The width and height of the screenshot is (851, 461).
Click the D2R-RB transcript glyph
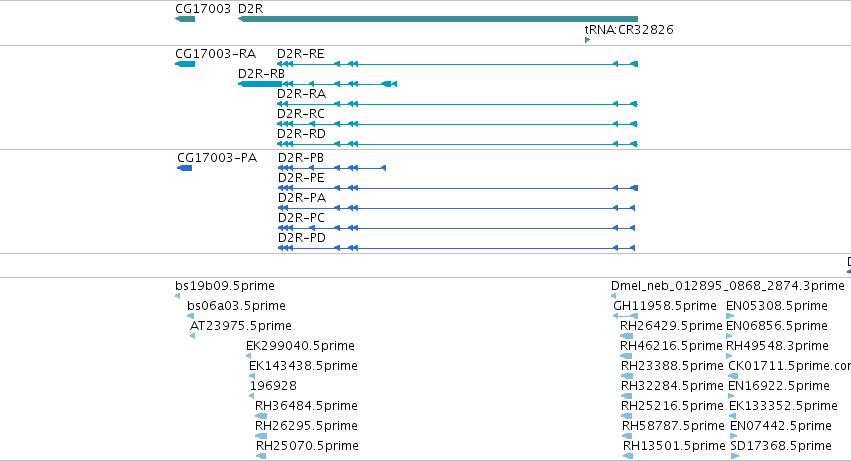click(317, 84)
